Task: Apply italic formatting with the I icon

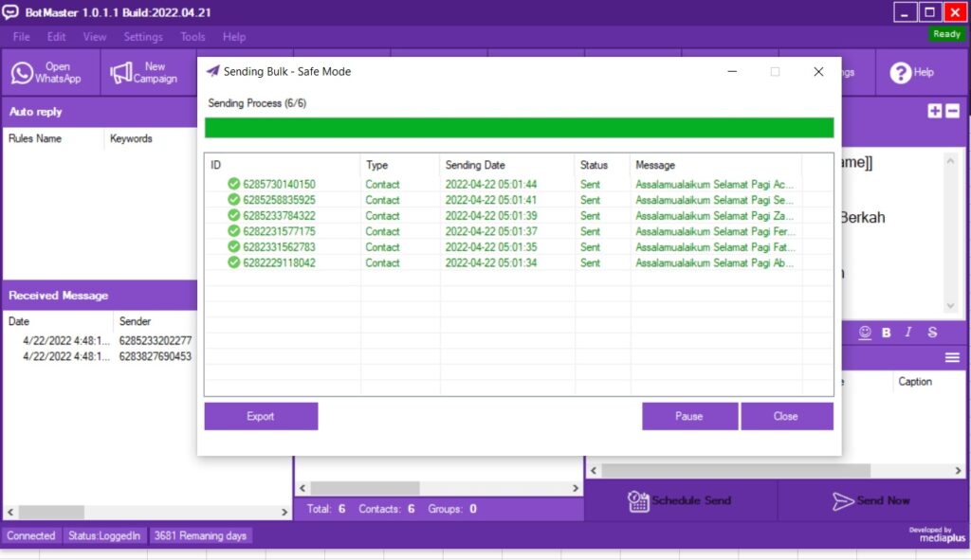Action: tap(908, 333)
